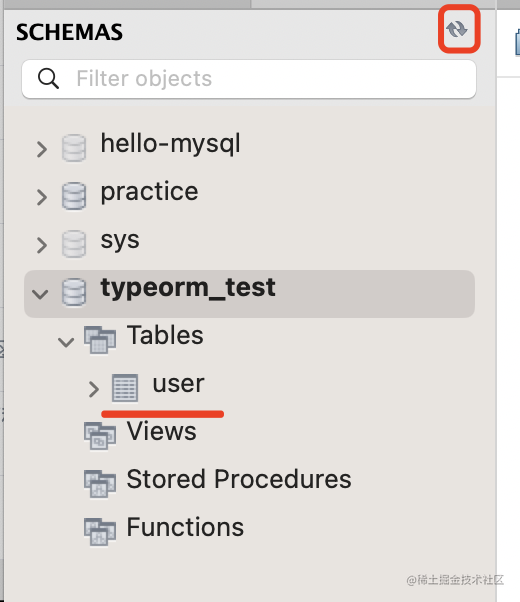Select the practice database icon
Screen dimensions: 520x602
click(74, 196)
